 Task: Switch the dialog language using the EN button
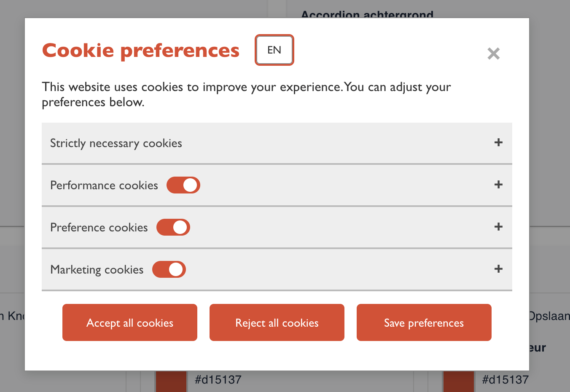(x=274, y=50)
